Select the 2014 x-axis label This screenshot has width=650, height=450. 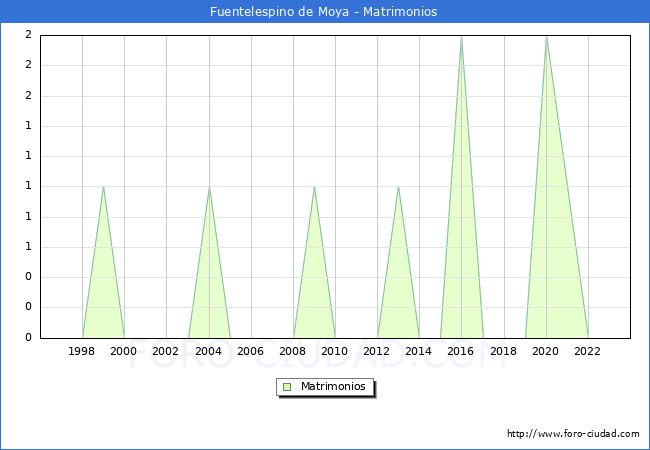point(419,351)
